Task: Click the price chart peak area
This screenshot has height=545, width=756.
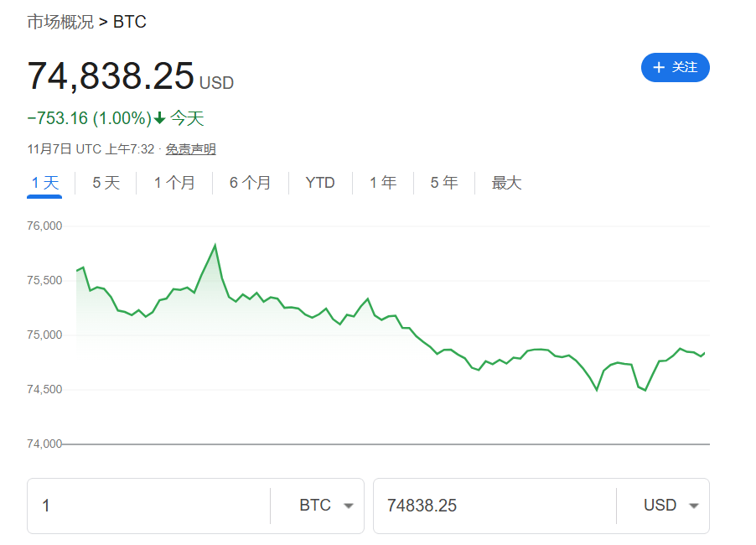Action: coord(214,245)
